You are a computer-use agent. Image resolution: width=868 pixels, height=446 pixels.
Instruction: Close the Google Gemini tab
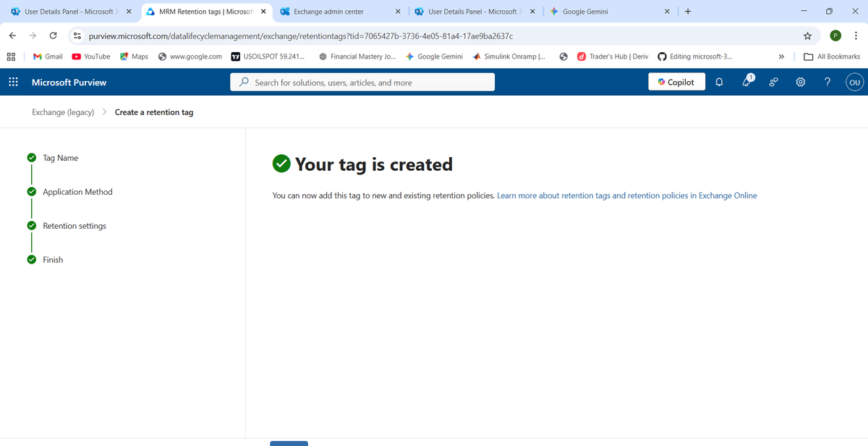(x=667, y=12)
